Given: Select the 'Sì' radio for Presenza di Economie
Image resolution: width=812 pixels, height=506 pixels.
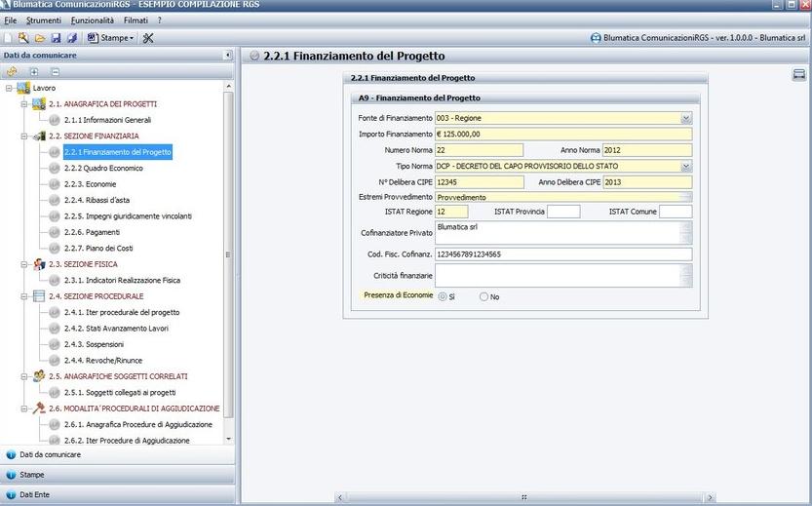Looking at the screenshot, I should tap(444, 296).
